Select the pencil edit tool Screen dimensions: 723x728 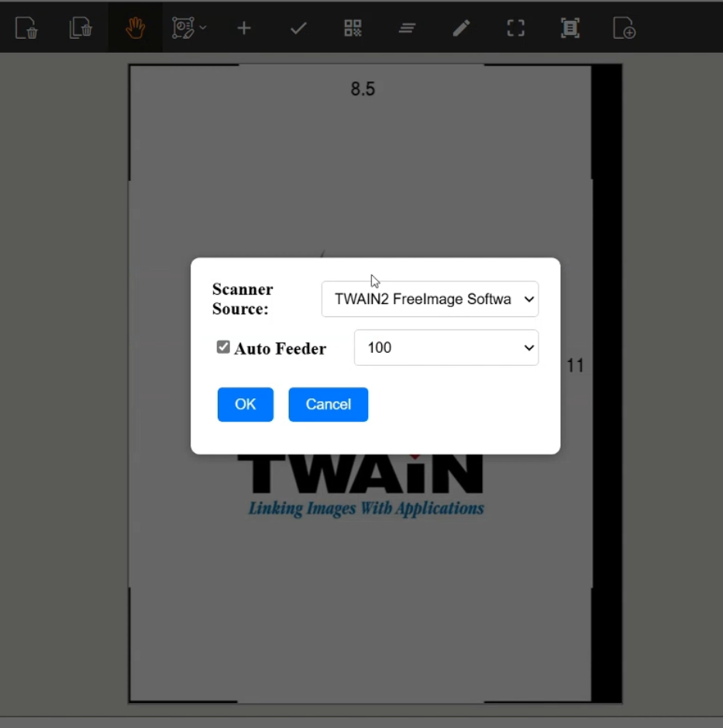coord(461,28)
